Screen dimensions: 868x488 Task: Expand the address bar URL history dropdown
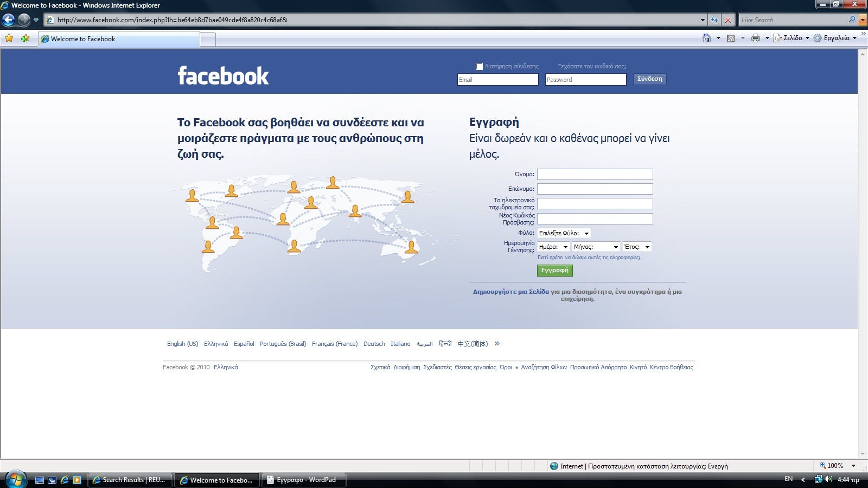click(x=703, y=20)
